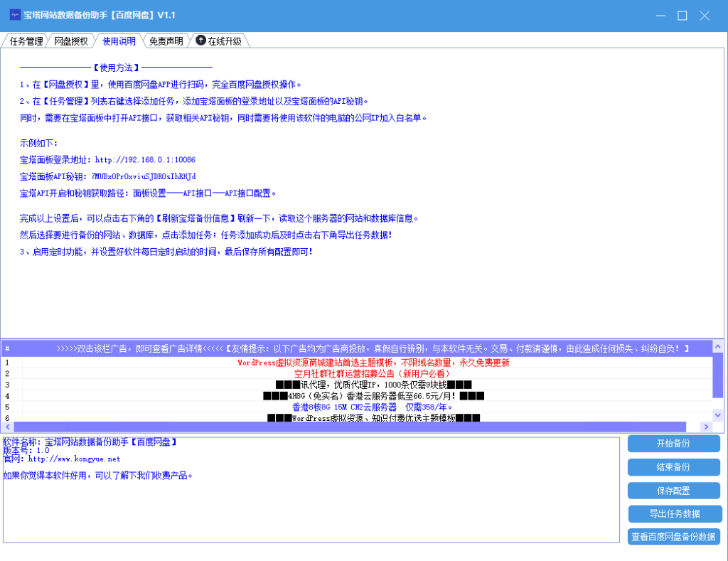Click the example address http://192.168.0.1:10086
728x561 pixels.
click(x=145, y=160)
